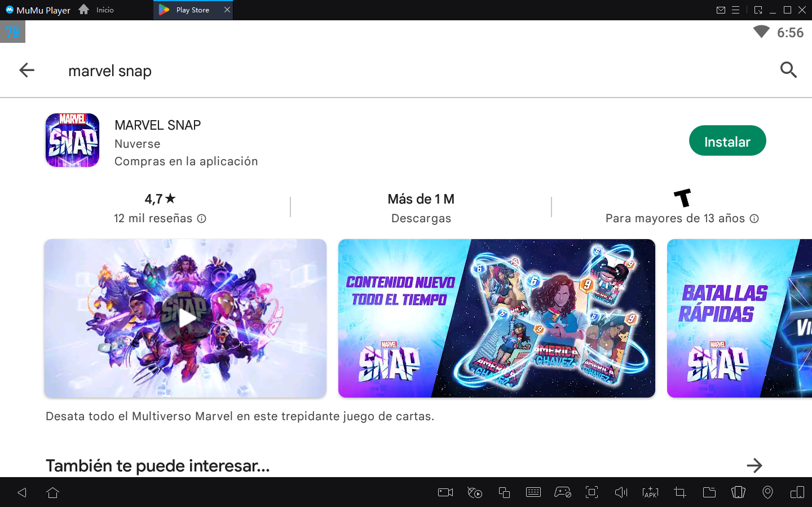Open MuMu Player mail icon
The height and width of the screenshot is (507, 812).
(721, 10)
